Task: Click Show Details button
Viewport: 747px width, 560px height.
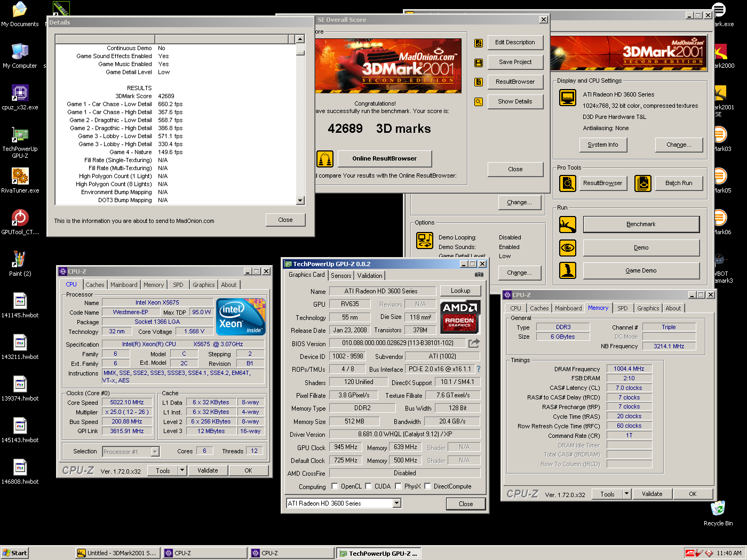Action: [x=515, y=101]
